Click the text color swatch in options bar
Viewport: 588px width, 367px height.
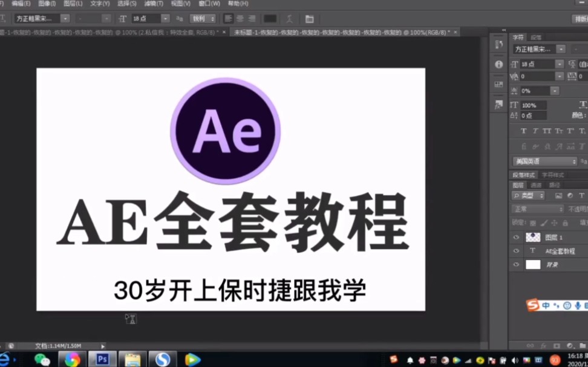click(270, 19)
